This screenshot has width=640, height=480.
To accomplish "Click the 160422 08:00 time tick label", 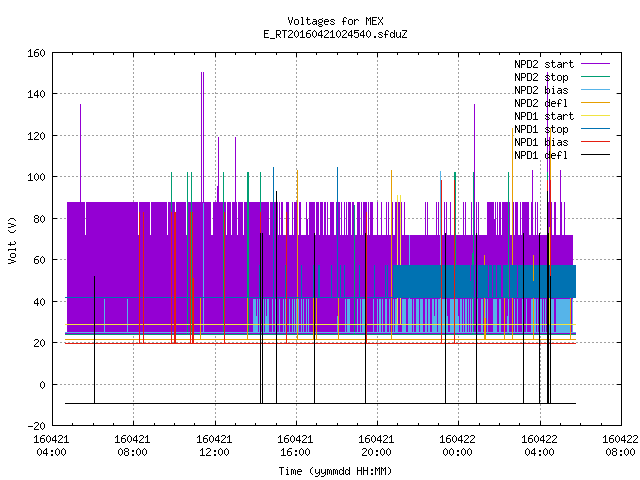I will click(620, 446).
